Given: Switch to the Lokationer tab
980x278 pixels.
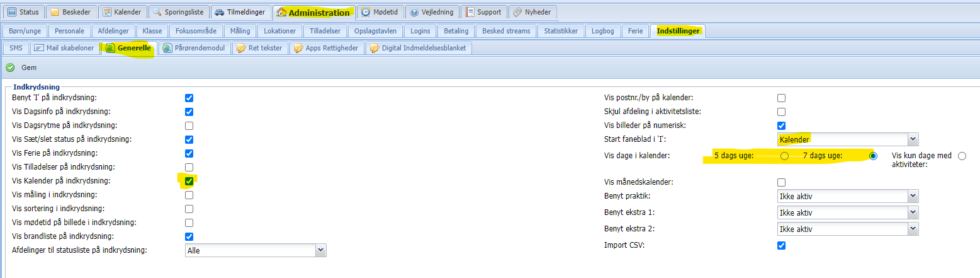Looking at the screenshot, I should pyautogui.click(x=279, y=31).
